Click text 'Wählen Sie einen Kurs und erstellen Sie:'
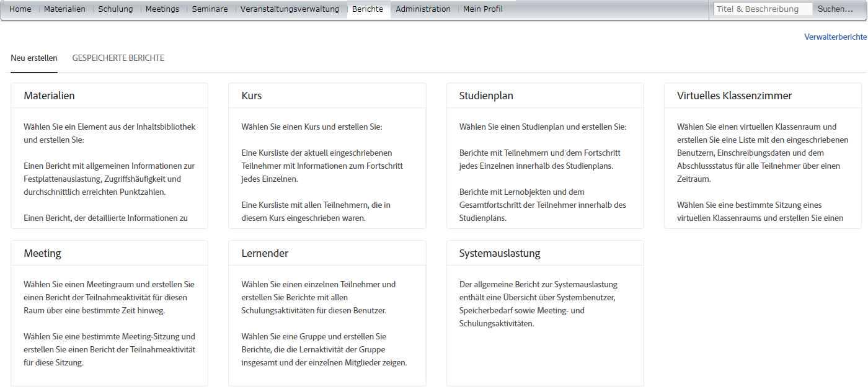This screenshot has height=389, width=868. coord(312,127)
